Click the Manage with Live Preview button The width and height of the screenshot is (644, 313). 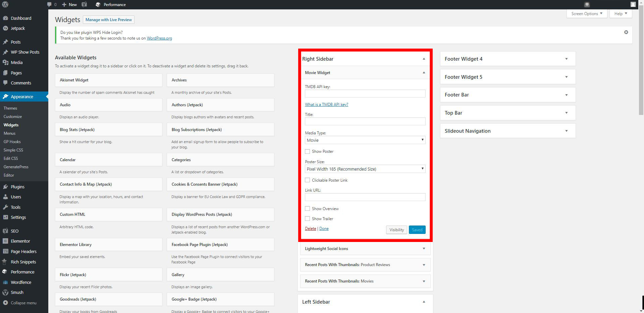pyautogui.click(x=109, y=20)
